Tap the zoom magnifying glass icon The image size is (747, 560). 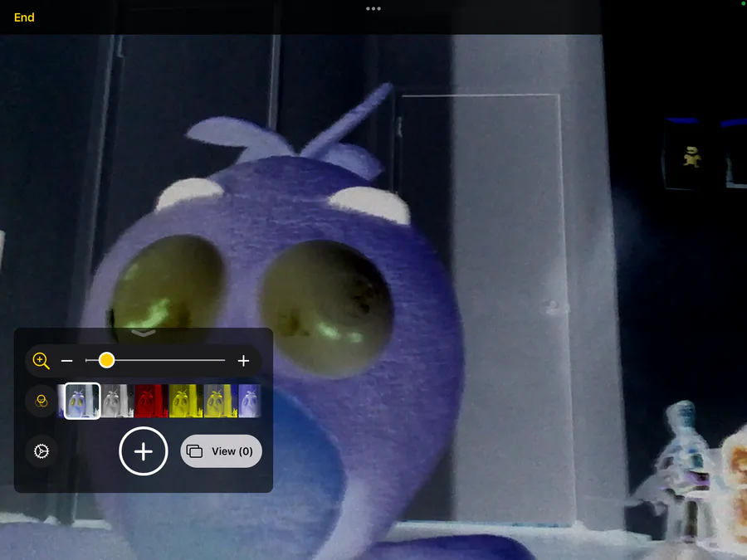pyautogui.click(x=41, y=361)
